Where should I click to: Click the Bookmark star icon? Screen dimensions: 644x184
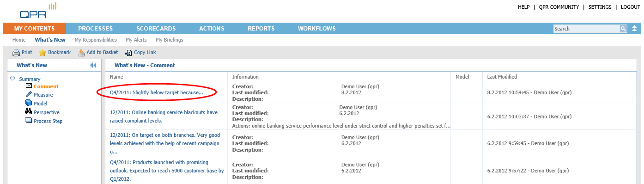click(43, 53)
